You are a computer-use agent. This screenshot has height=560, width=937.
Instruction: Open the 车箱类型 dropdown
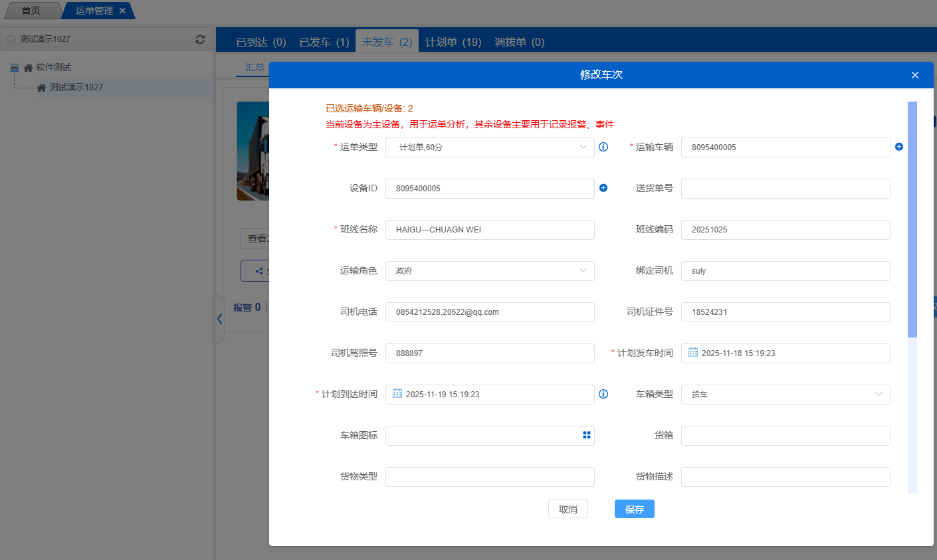click(x=785, y=395)
